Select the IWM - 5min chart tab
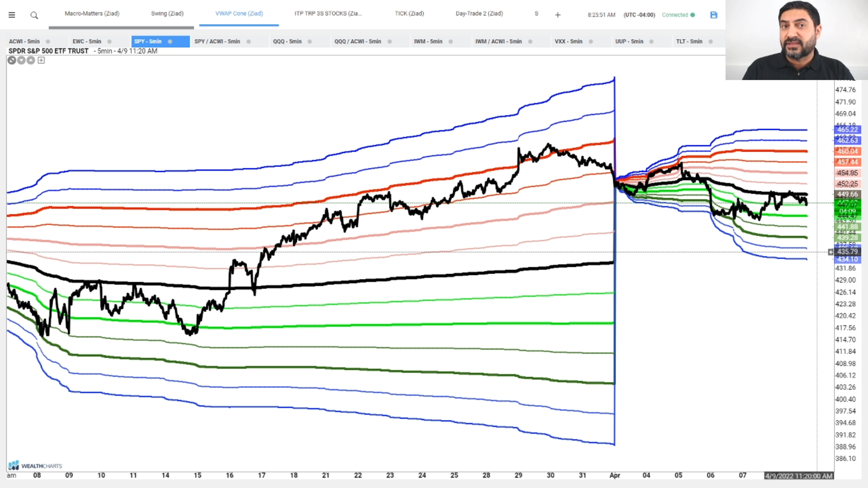 pyautogui.click(x=428, y=42)
